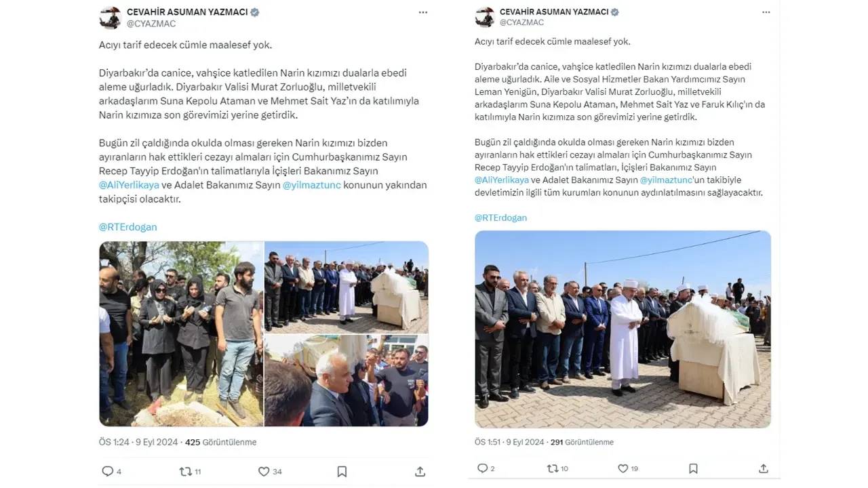Open @AliYerlikaya mention in left tweet
868x488 pixels.
pyautogui.click(x=129, y=185)
